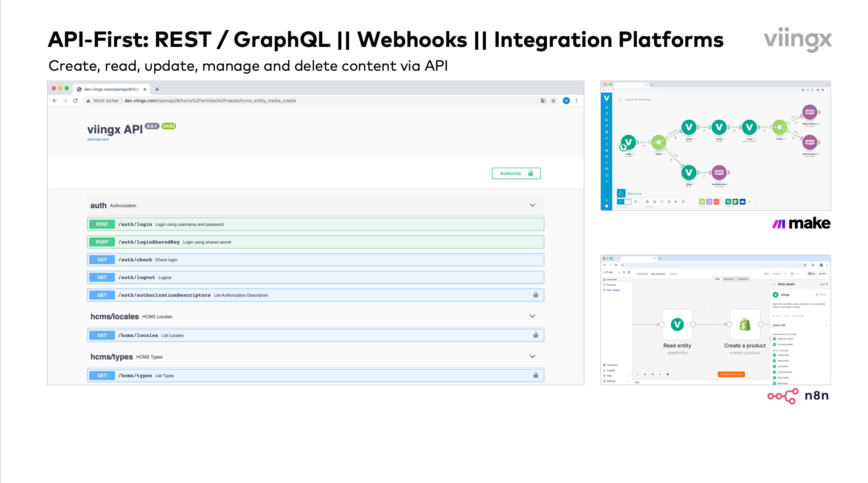Open new tab in viingx API browser
868x483 pixels.
pyautogui.click(x=157, y=89)
